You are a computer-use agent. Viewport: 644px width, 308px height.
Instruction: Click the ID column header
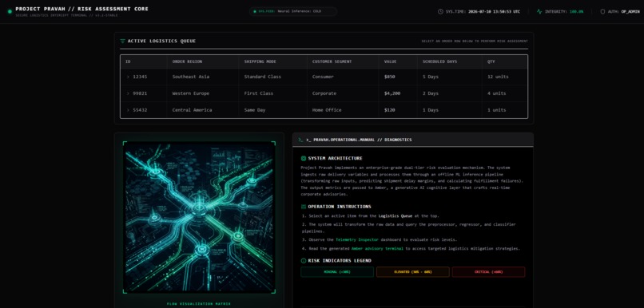(x=143, y=61)
